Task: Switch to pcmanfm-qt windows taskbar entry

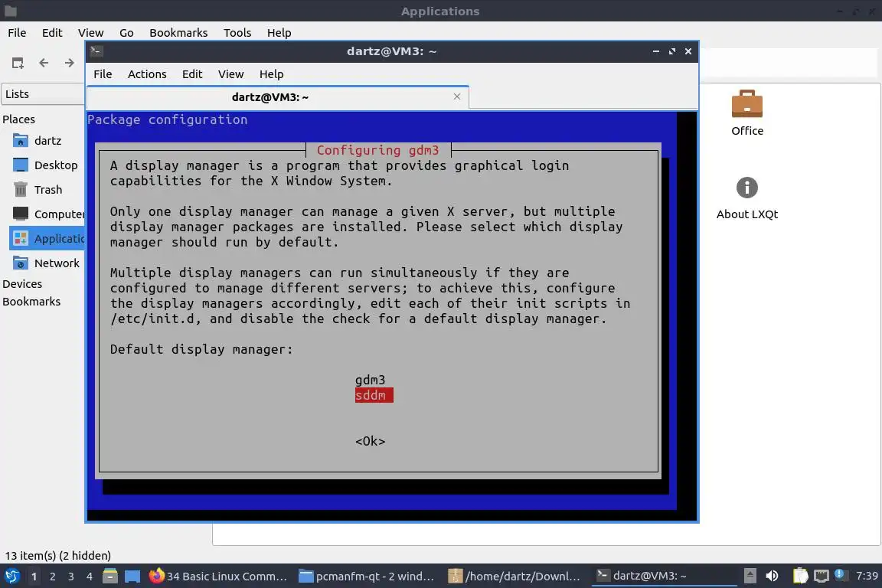Action: tap(367, 577)
